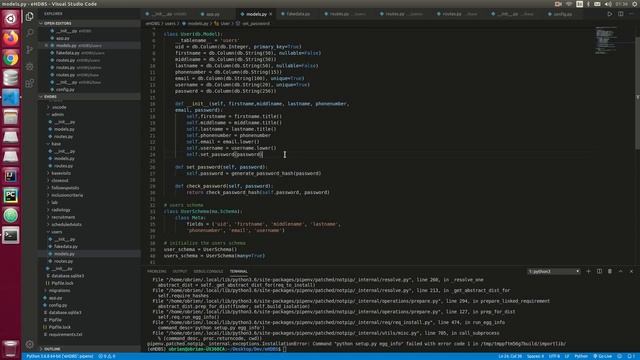640x360 pixels.
Task: Open Ubuntu Activities dash icon
Action: (11, 18)
